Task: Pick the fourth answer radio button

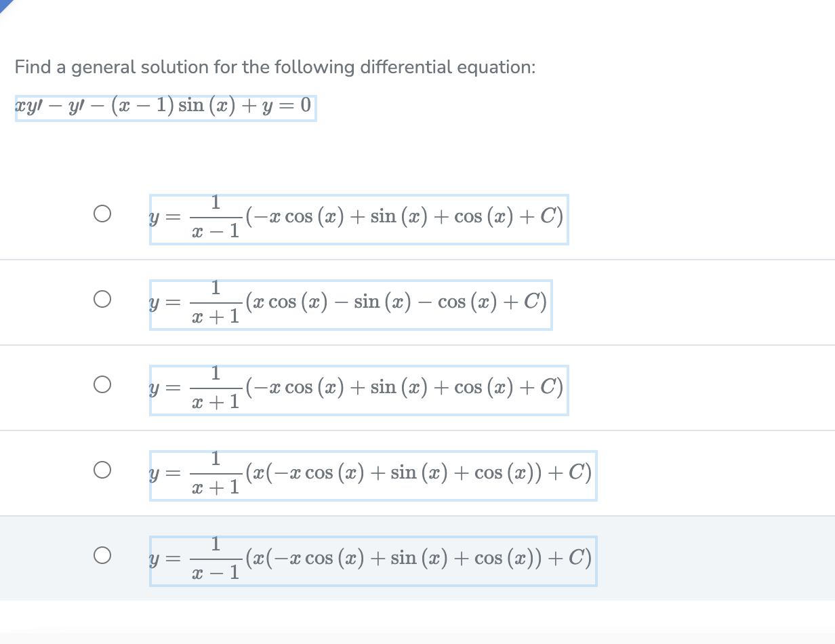Action: [102, 470]
